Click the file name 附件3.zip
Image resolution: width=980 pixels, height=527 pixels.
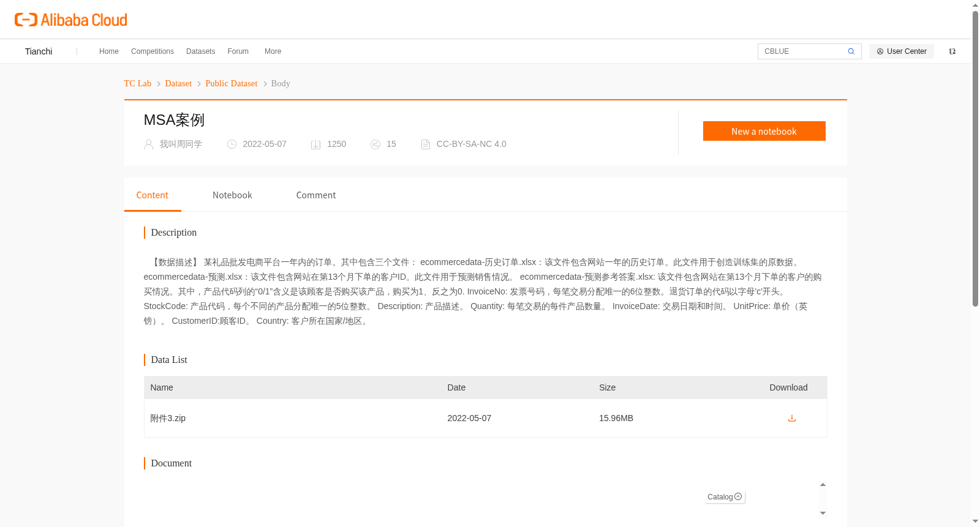tap(168, 418)
